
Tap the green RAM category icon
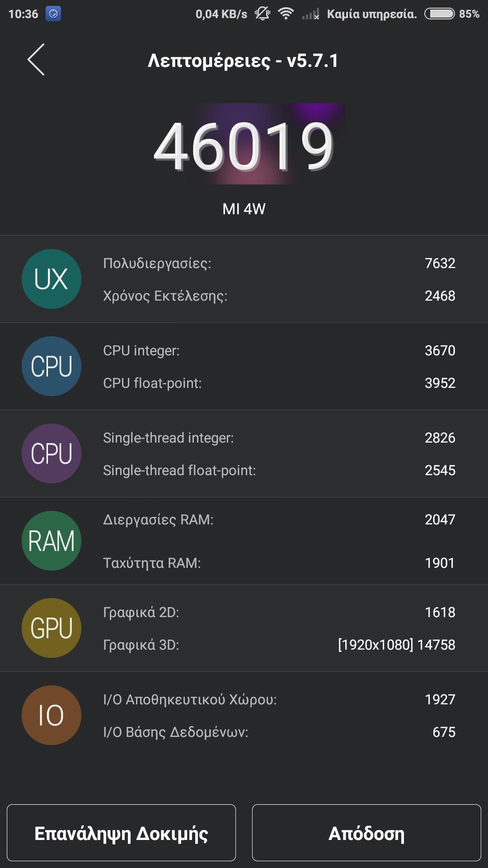pyautogui.click(x=52, y=541)
